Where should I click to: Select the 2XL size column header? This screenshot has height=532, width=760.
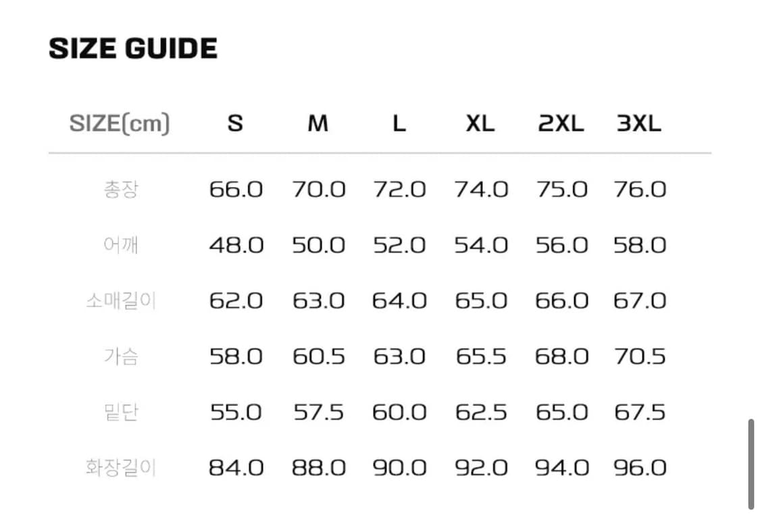(561, 124)
